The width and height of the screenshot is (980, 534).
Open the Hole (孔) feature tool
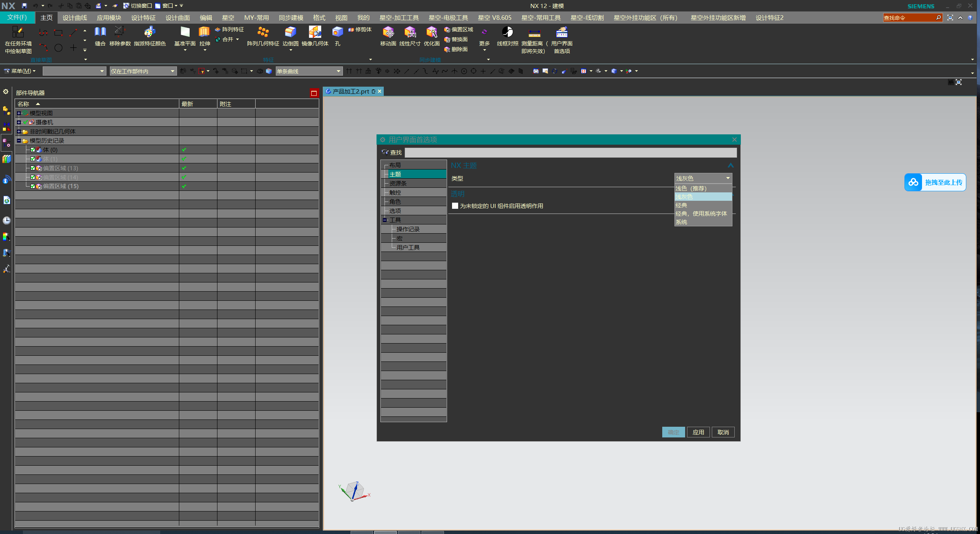click(x=337, y=32)
